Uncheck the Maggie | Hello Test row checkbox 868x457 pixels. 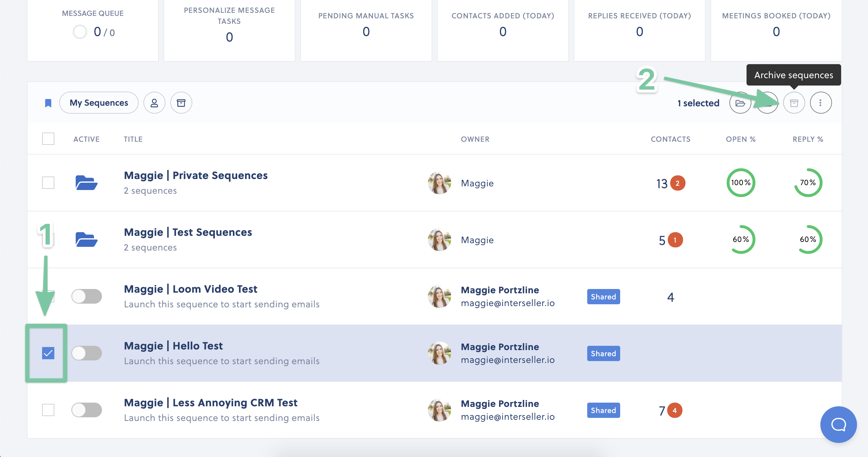(x=48, y=353)
